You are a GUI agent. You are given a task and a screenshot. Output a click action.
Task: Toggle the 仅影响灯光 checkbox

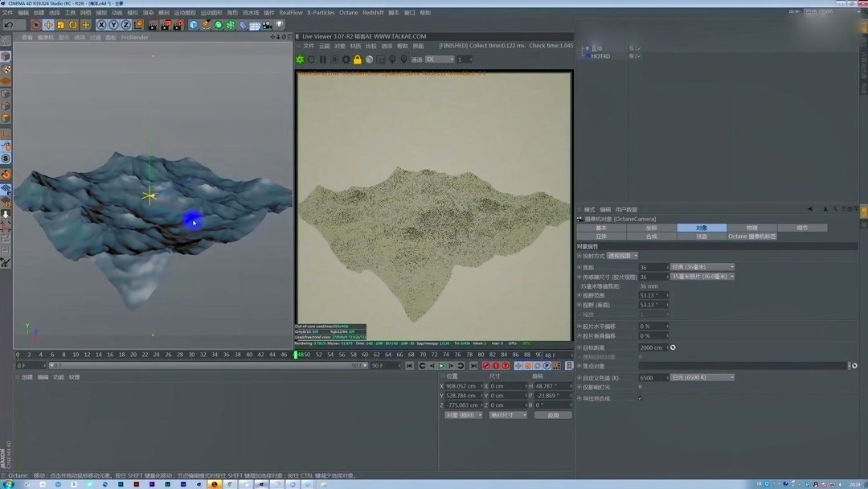641,387
